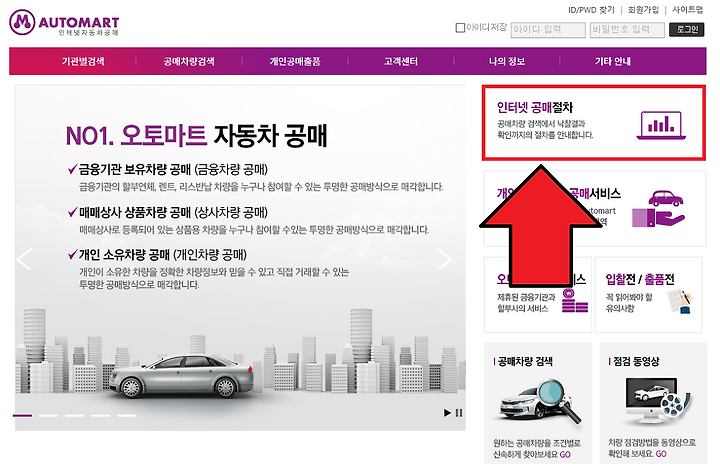Image resolution: width=720 pixels, height=464 pixels.
Task: Click the silver sedan in the banner
Action: pyautogui.click(x=182, y=375)
